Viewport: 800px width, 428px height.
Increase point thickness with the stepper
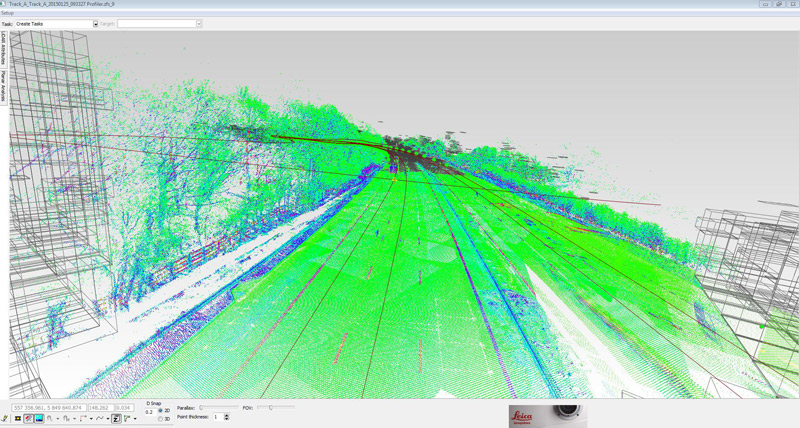pyautogui.click(x=227, y=415)
